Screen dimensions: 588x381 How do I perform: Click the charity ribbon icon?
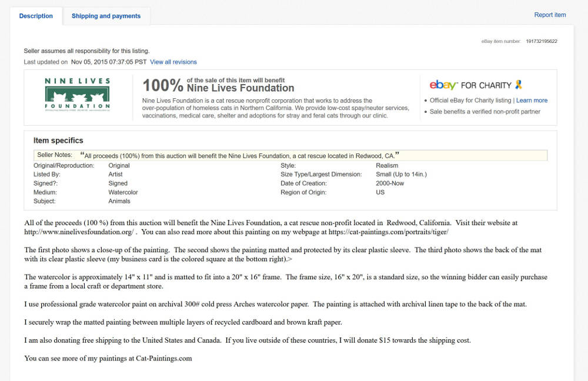click(518, 85)
